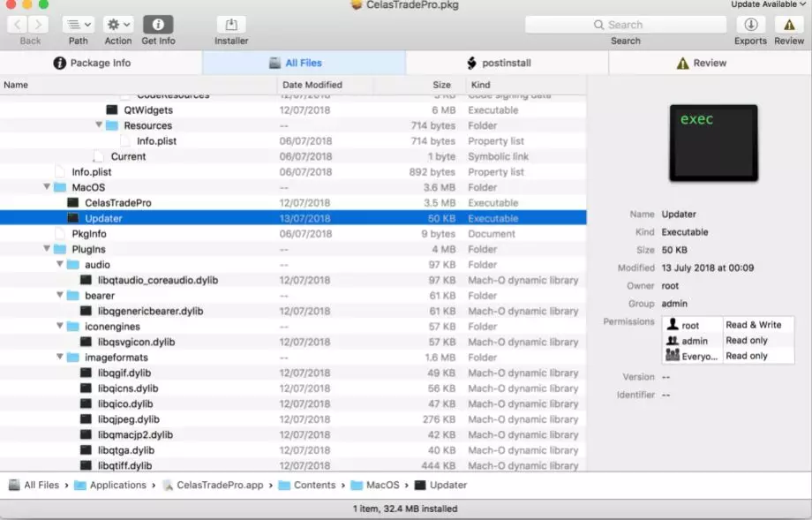Open the Action gear menu
This screenshot has height=520, width=812.
click(x=117, y=25)
